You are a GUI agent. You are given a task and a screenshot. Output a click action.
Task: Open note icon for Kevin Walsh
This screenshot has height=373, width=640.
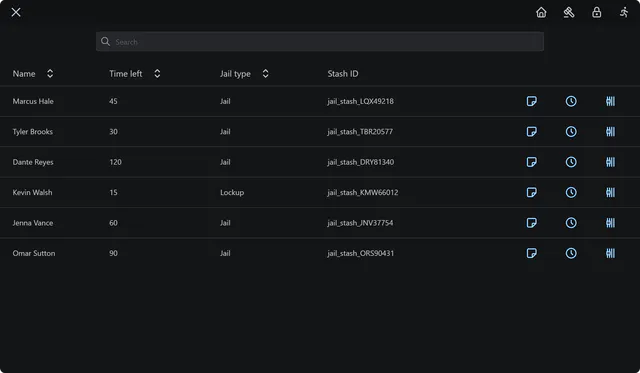[x=531, y=192]
